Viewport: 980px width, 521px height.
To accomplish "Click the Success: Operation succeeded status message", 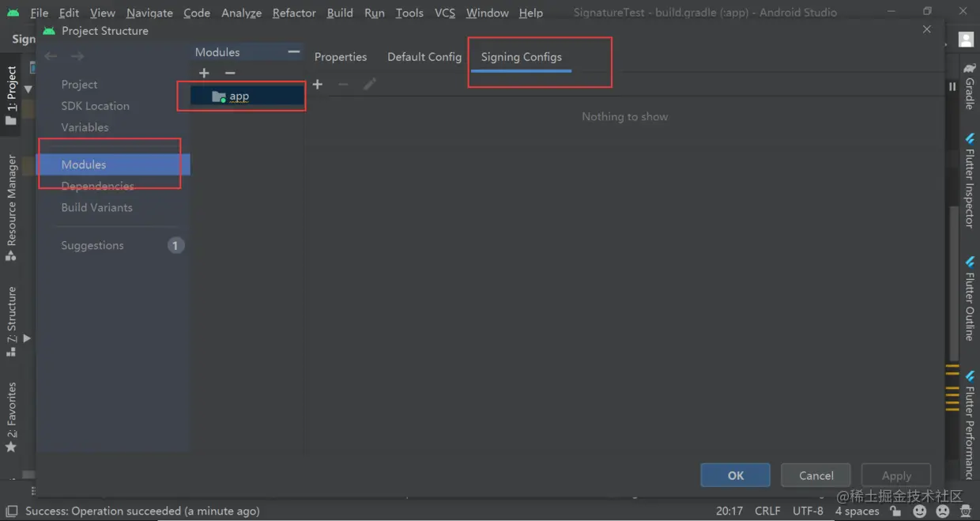I will 142,512.
